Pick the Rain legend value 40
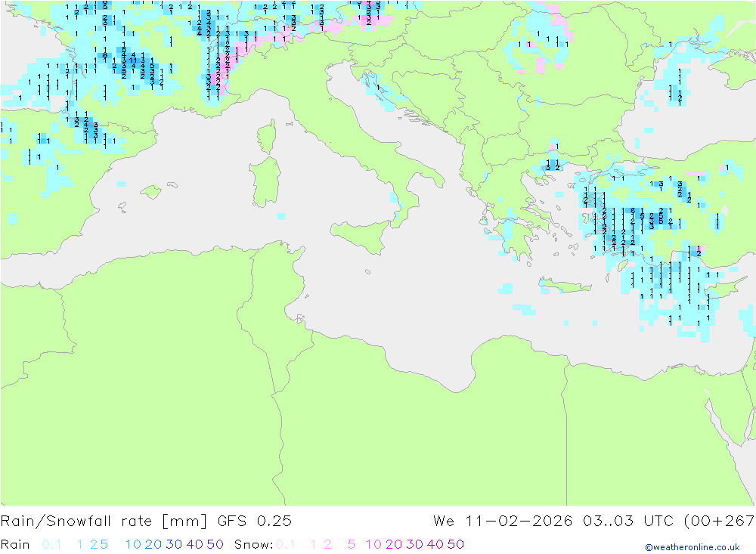Screen dimensions: 756x554 pyautogui.click(x=195, y=544)
